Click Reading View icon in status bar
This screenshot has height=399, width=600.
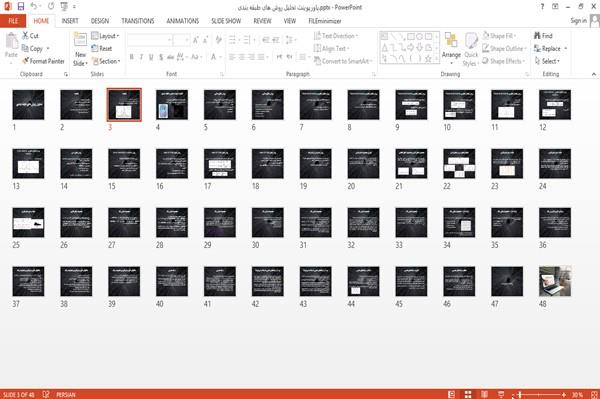484,394
